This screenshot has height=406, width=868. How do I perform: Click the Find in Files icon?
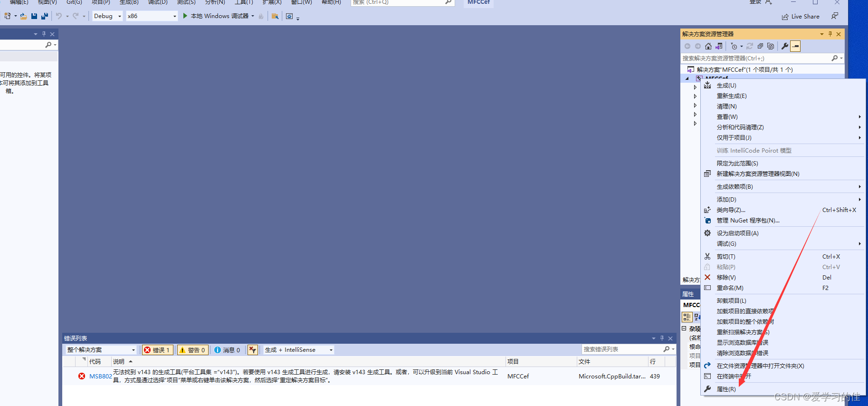(x=275, y=16)
